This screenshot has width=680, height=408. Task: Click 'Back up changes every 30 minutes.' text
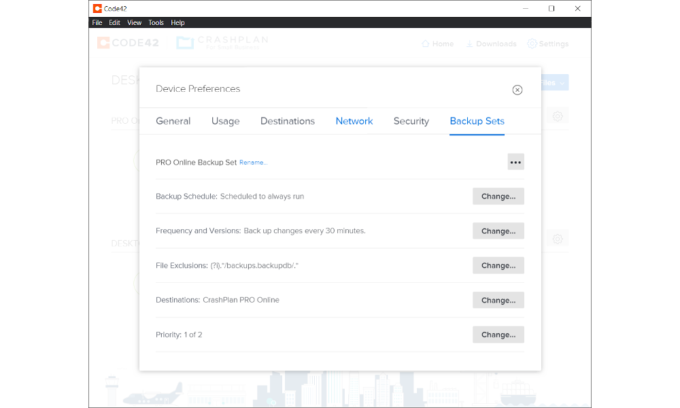304,231
